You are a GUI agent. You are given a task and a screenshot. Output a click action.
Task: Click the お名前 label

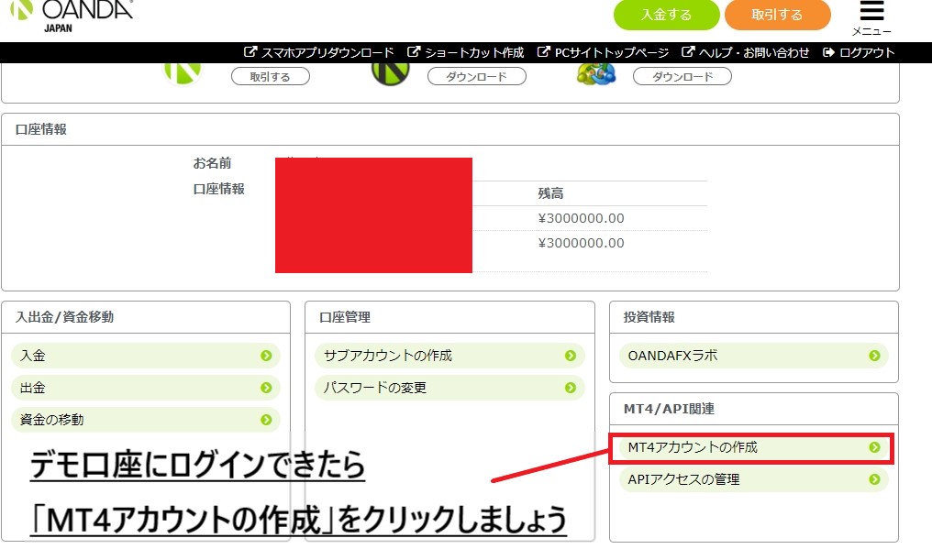pos(212,163)
